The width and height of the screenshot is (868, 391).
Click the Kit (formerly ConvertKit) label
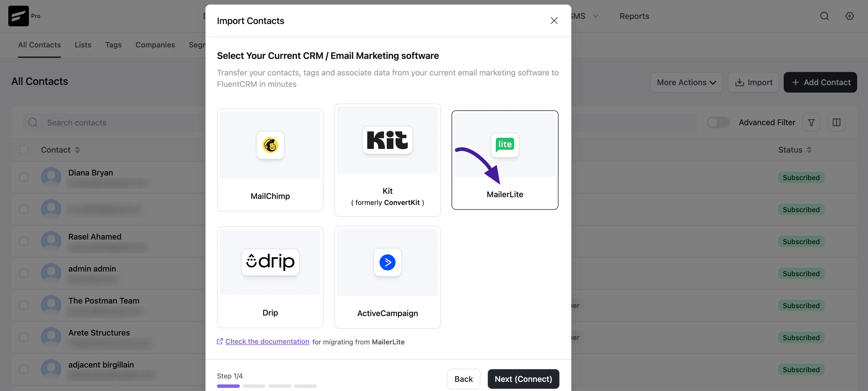point(388,197)
